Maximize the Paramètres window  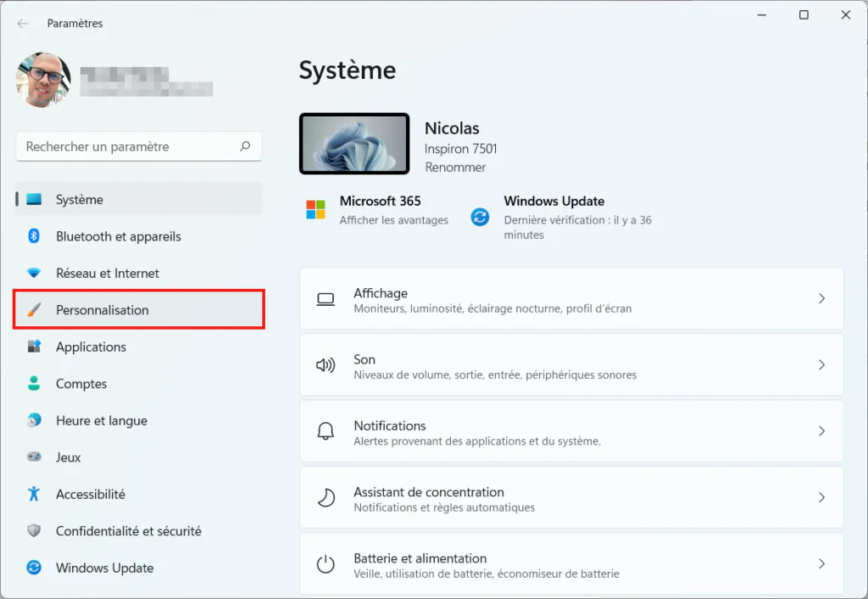804,15
